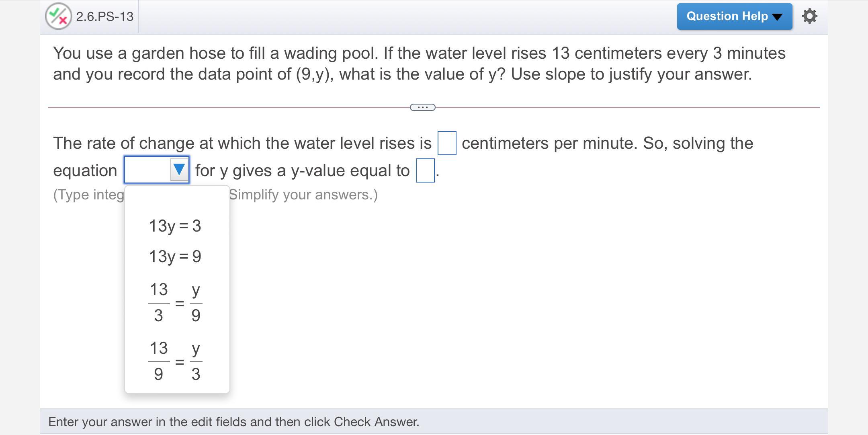The height and width of the screenshot is (435, 868).
Task: Select the 13y = 3 option
Action: click(175, 226)
